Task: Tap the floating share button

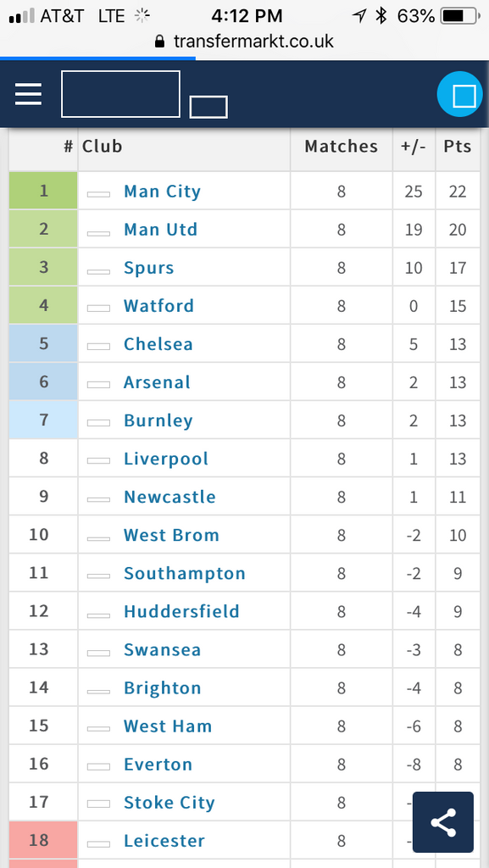Action: (x=443, y=822)
